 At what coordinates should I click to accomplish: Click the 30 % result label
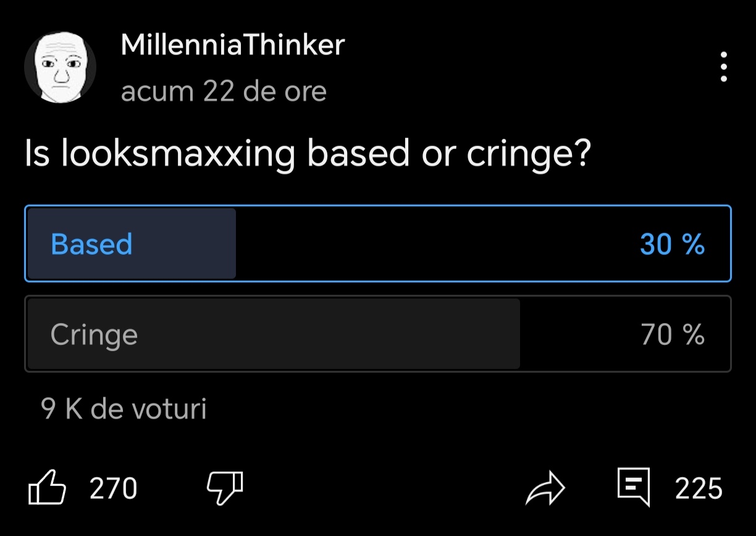(x=672, y=244)
